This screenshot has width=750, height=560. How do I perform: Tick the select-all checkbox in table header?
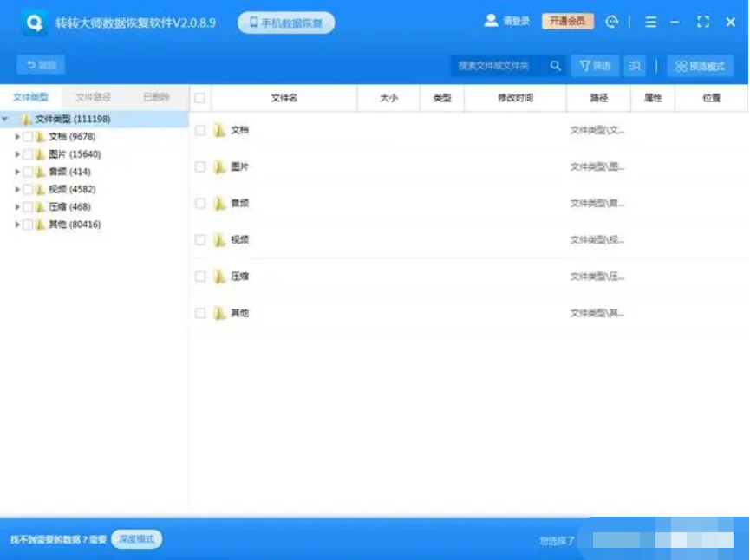(199, 99)
